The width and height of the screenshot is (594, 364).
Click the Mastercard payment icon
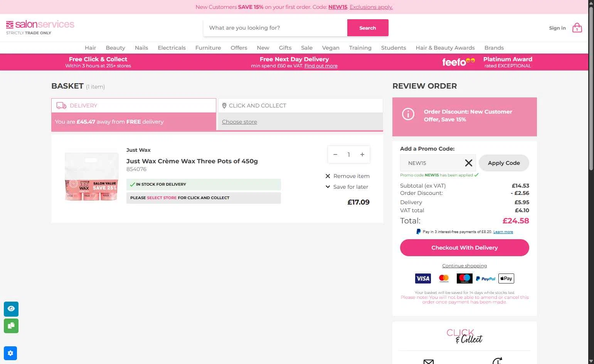pyautogui.click(x=444, y=278)
